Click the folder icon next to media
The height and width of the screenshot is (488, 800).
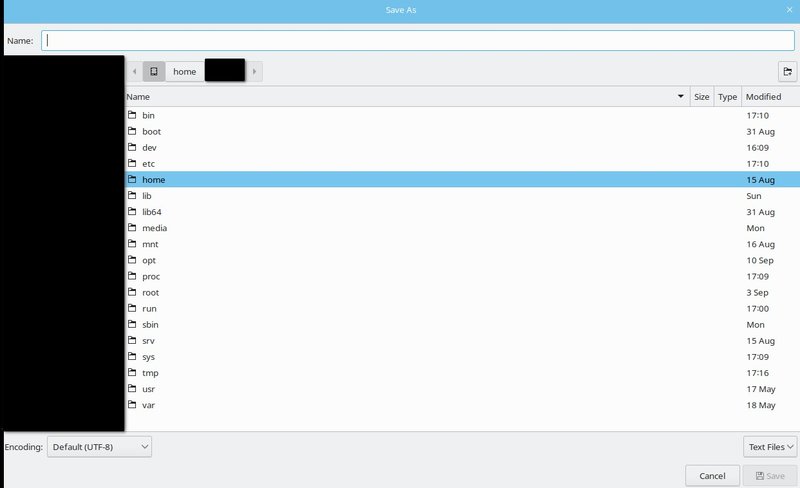tap(132, 228)
